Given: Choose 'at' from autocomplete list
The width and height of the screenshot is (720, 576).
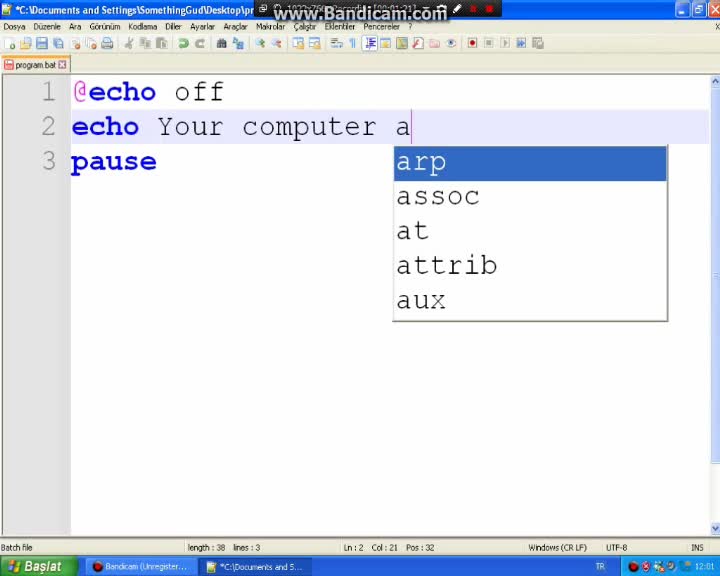Looking at the screenshot, I should 530,232.
